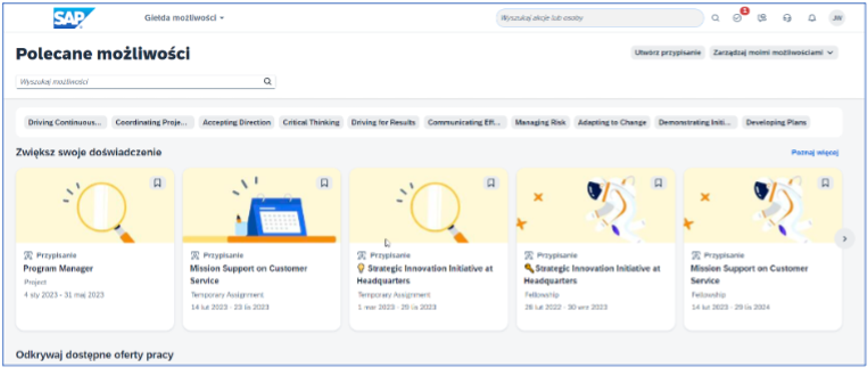Expand the Zarządzaj moimi możliwościami dropdown
The width and height of the screenshot is (868, 368).
point(774,53)
